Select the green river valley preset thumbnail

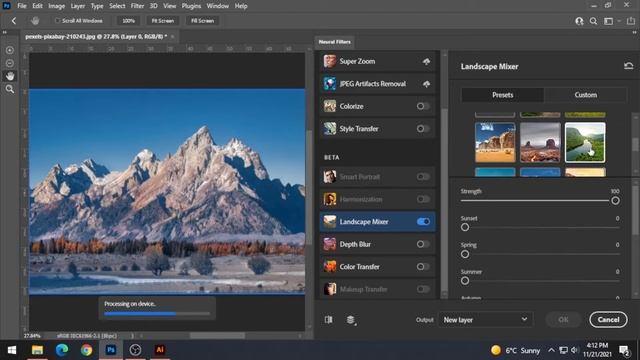click(585, 142)
